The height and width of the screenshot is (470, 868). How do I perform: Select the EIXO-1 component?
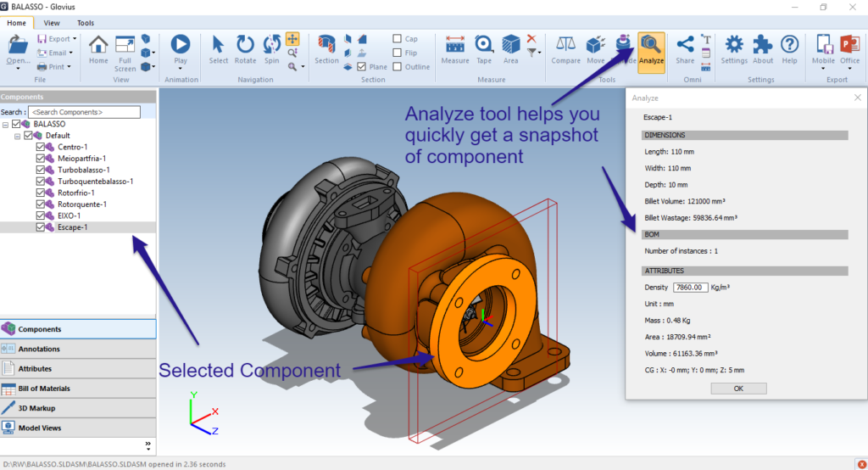click(69, 215)
